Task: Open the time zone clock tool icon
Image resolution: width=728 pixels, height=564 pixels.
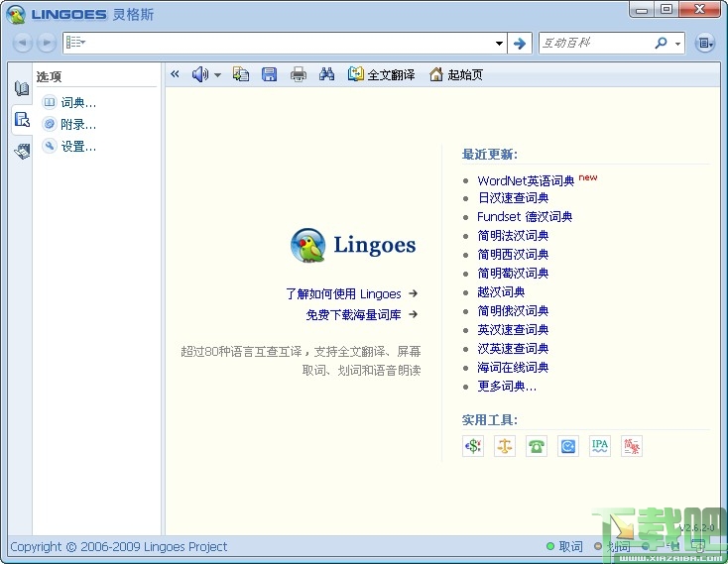Action: pyautogui.click(x=568, y=446)
